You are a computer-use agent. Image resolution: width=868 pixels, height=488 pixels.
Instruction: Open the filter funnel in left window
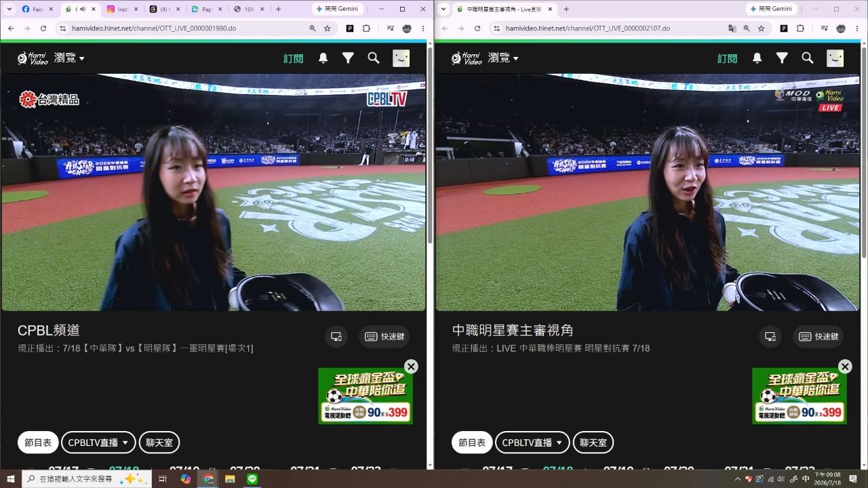click(348, 58)
